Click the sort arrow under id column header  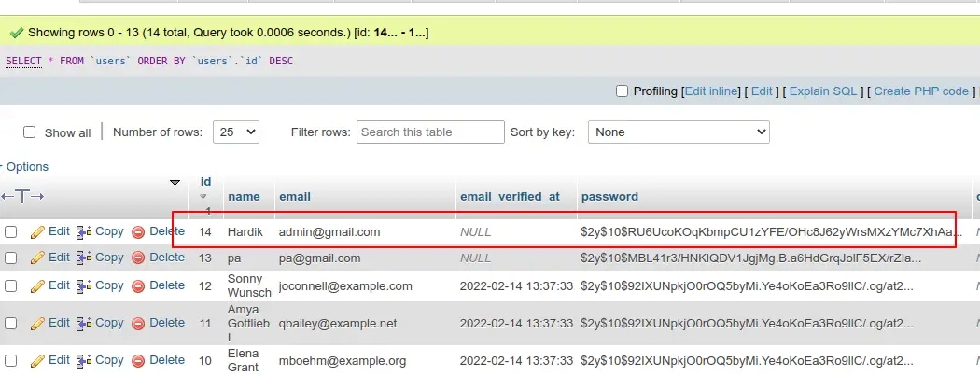click(204, 197)
